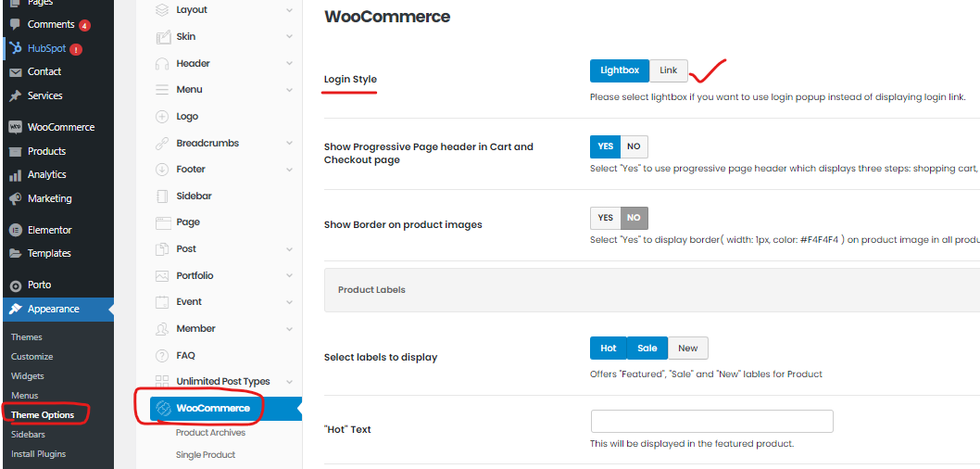Click the Member user icon
Image resolution: width=980 pixels, height=469 pixels.
pos(162,329)
